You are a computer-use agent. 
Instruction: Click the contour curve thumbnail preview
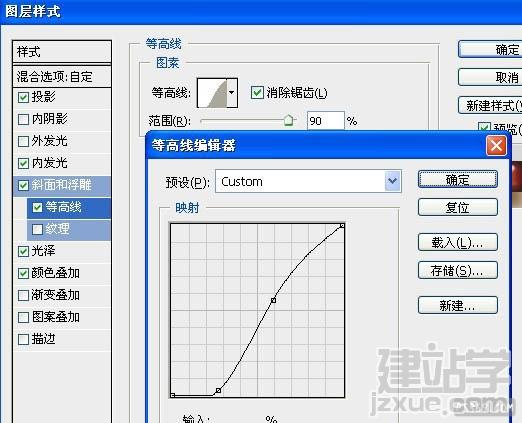pos(212,93)
